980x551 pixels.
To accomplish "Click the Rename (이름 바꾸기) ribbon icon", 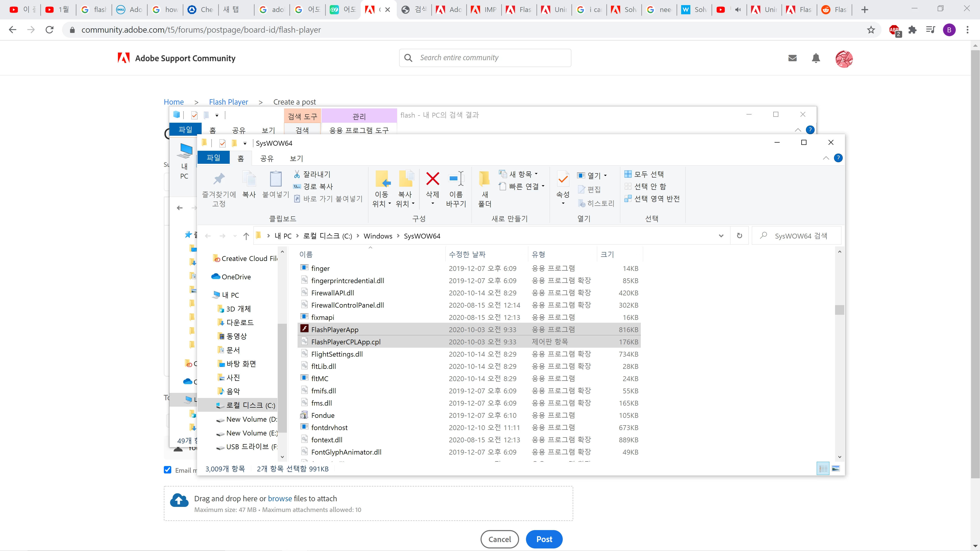I will point(456,179).
